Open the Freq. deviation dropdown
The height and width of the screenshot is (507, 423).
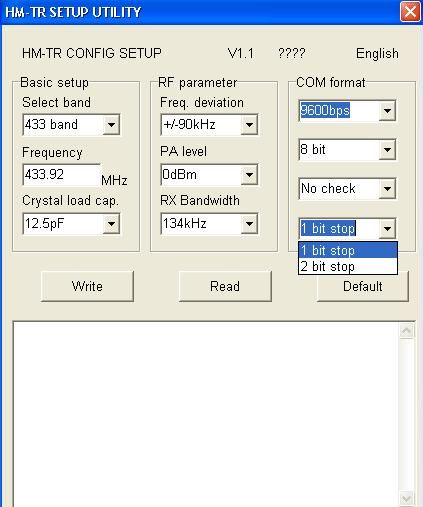(x=249, y=125)
